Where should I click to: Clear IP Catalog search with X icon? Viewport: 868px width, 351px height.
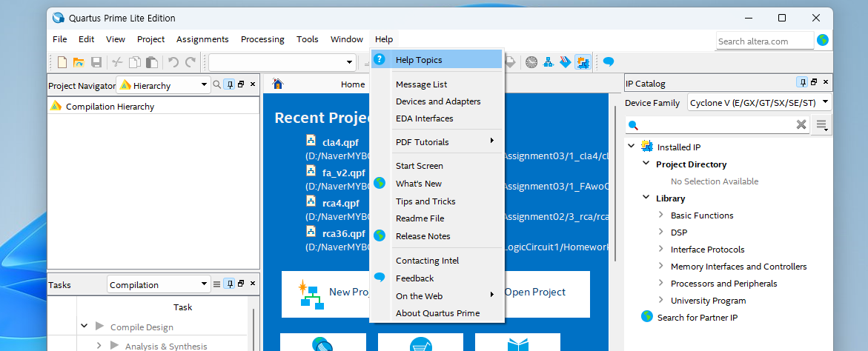point(801,125)
